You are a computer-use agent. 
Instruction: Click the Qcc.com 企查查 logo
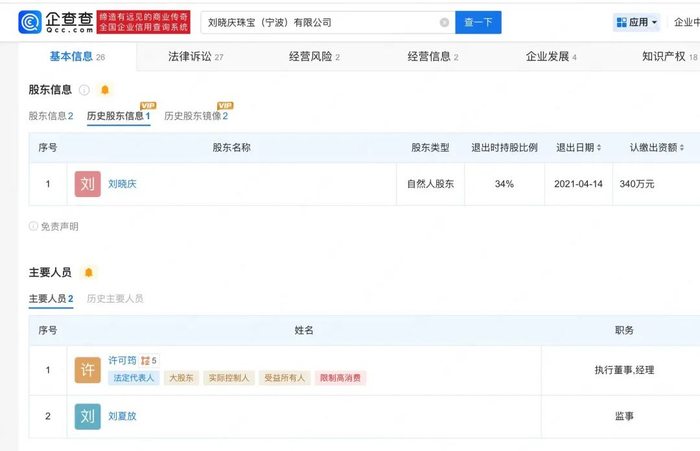(x=55, y=21)
